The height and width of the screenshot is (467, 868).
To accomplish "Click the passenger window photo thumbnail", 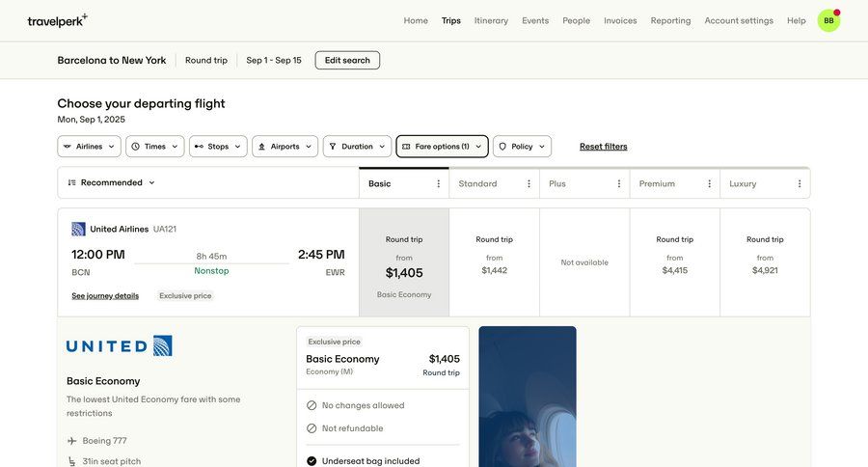I will point(527,396).
